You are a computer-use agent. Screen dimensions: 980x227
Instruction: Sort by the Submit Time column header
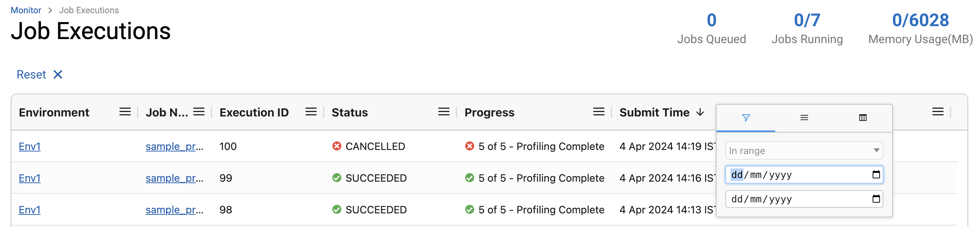click(654, 112)
